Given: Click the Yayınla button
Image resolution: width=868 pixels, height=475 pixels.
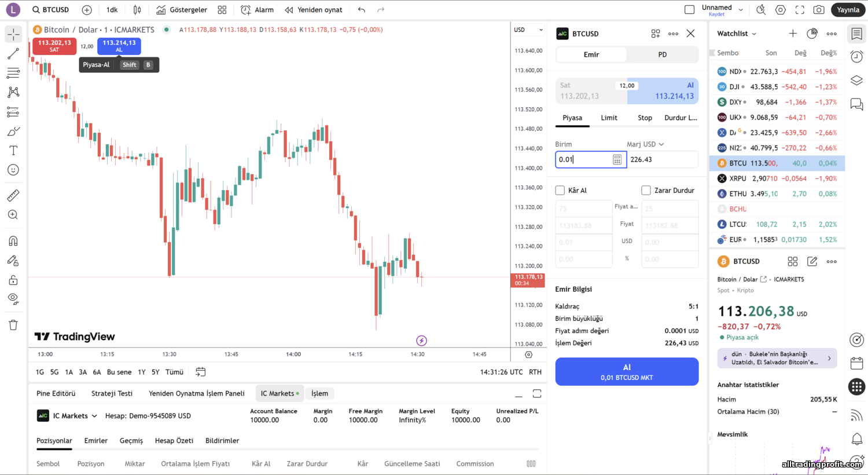Looking at the screenshot, I should [x=848, y=10].
